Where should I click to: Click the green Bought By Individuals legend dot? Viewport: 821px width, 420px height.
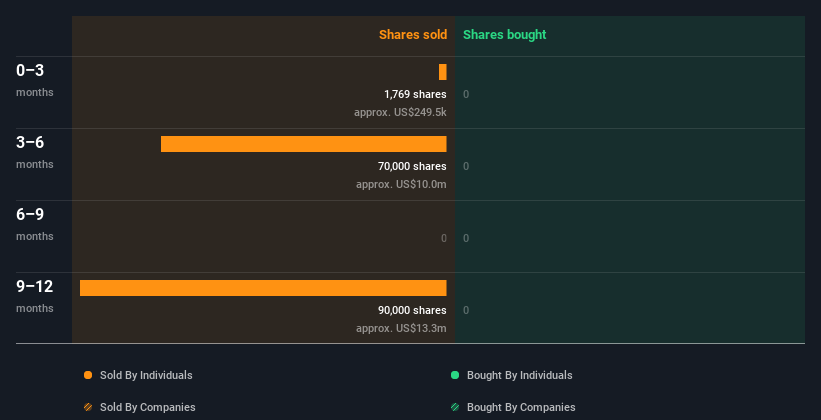pyautogui.click(x=455, y=375)
